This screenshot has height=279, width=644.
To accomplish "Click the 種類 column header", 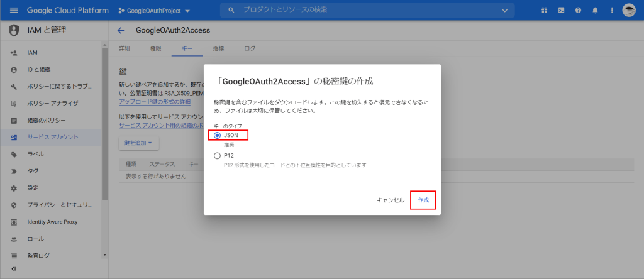I will pyautogui.click(x=131, y=164).
